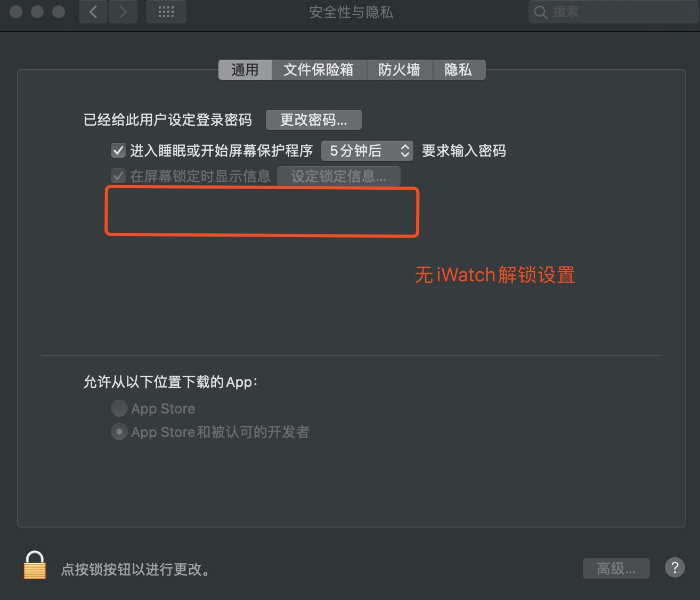Switch to the 防火墙 tab
Viewport: 700px width, 600px height.
pos(400,70)
